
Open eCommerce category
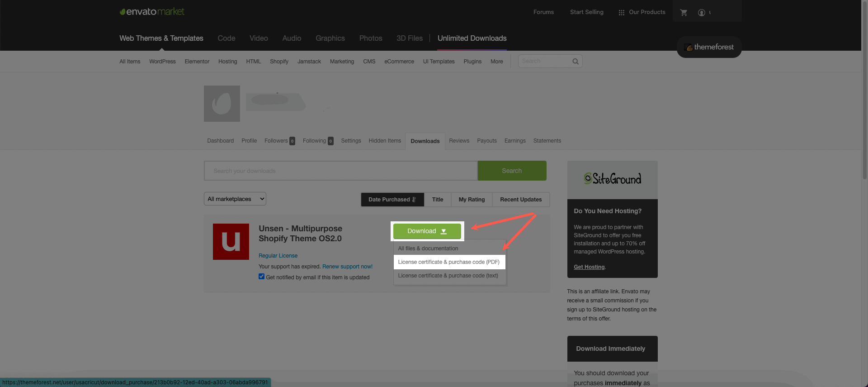[x=399, y=62]
